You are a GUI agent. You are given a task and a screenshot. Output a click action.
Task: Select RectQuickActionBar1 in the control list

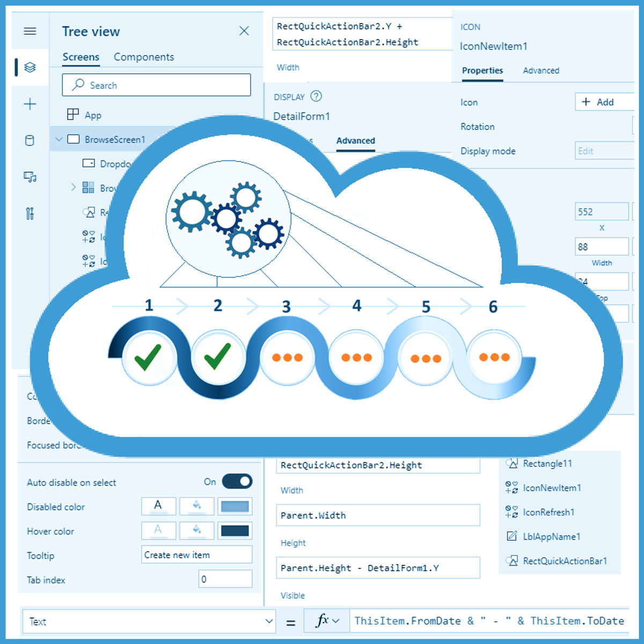click(565, 561)
